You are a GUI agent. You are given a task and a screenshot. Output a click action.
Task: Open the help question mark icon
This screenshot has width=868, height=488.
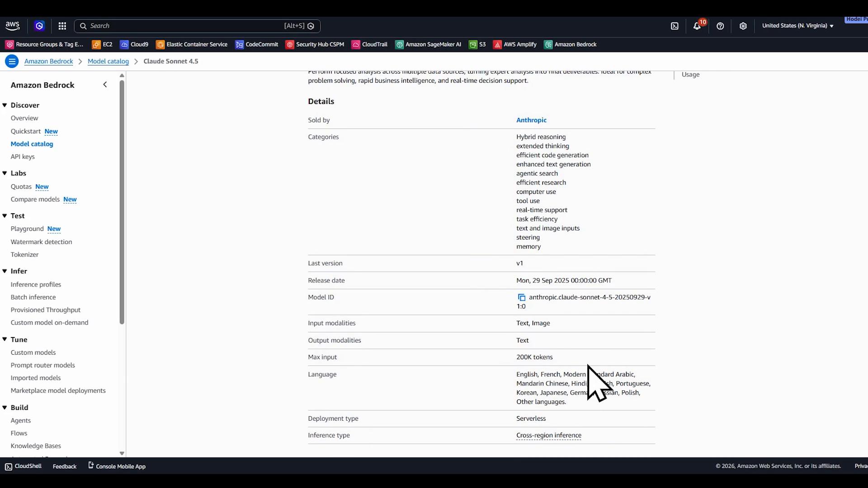720,26
